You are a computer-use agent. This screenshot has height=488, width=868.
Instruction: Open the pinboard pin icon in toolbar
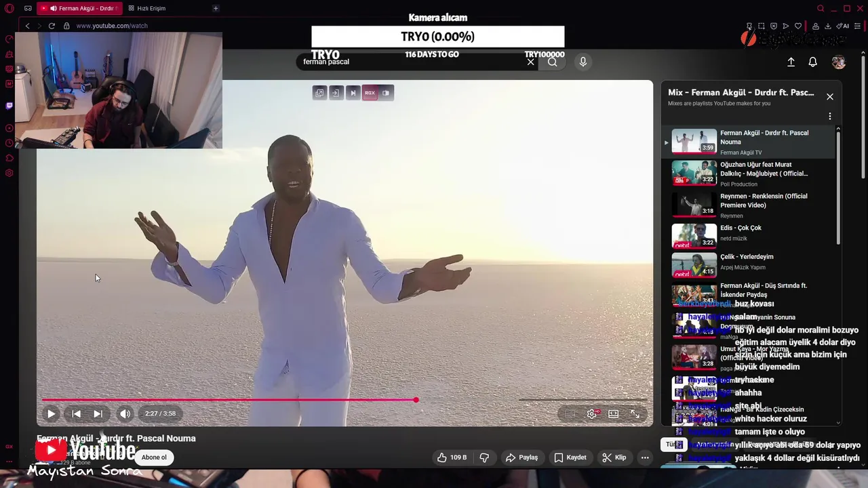[x=749, y=26]
